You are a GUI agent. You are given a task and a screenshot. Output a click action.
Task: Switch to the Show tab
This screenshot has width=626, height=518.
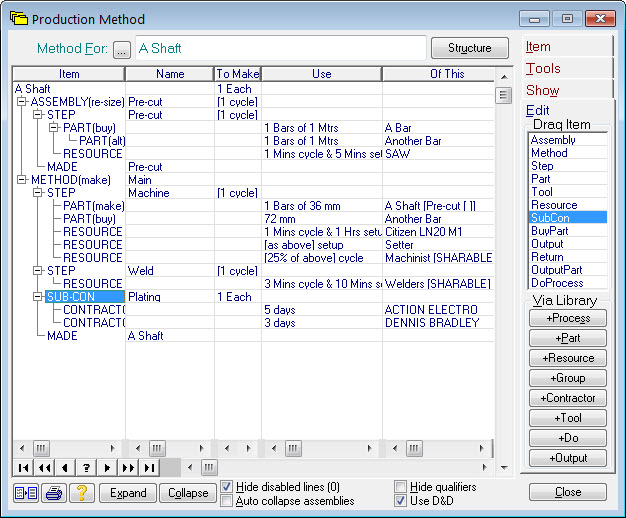coord(567,90)
